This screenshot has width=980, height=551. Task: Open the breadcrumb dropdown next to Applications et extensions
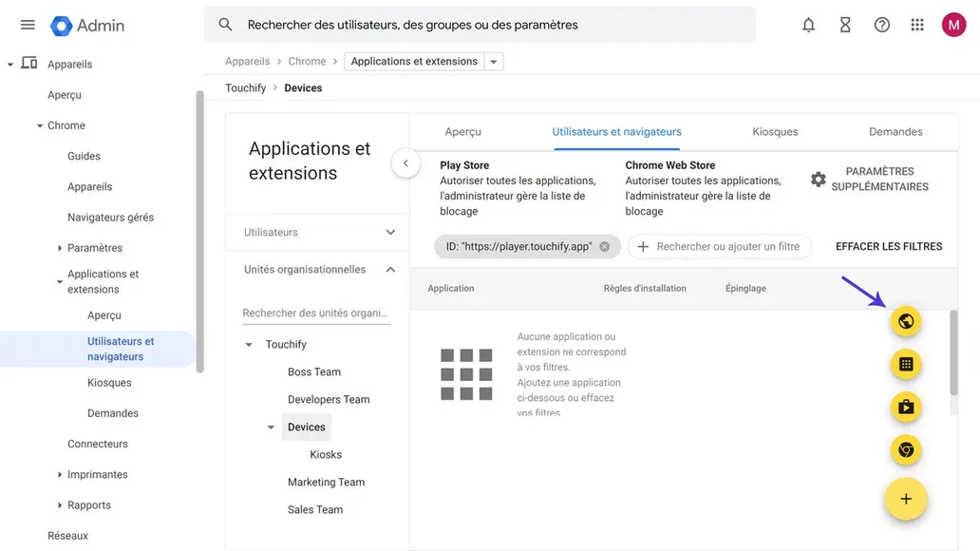click(494, 61)
